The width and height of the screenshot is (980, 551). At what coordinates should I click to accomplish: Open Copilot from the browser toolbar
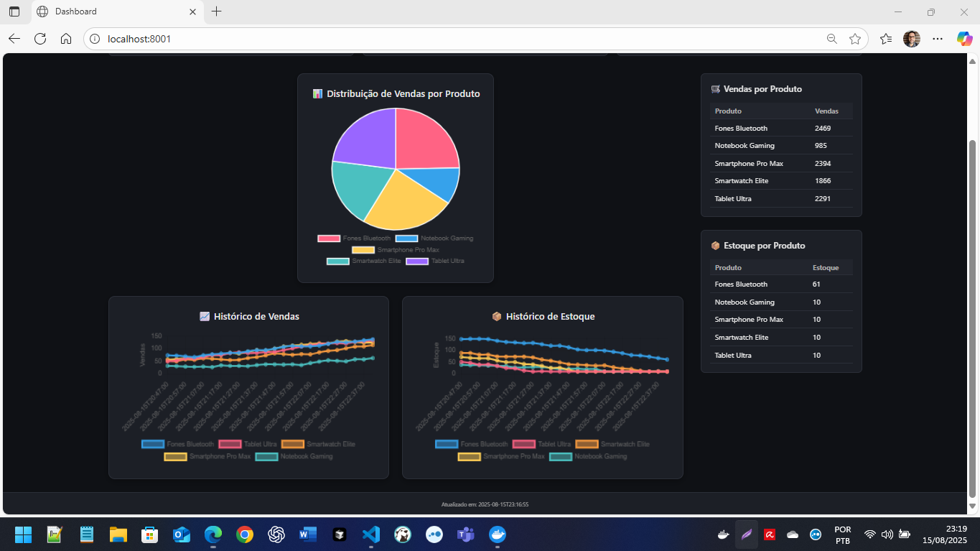coord(964,39)
